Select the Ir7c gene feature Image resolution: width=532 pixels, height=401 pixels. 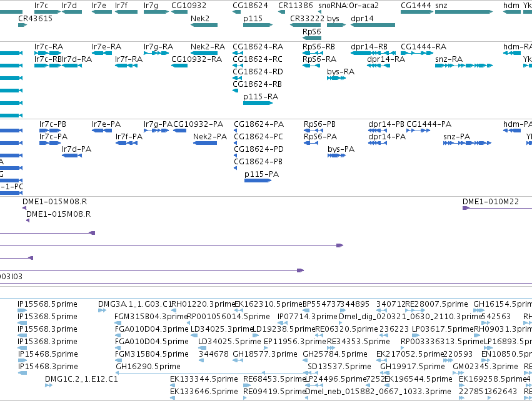click(48, 12)
